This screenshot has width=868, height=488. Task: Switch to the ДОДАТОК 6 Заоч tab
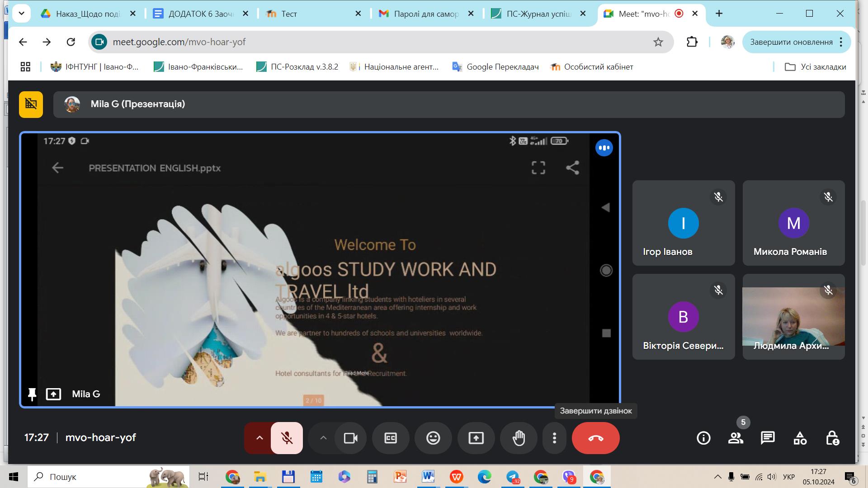point(201,14)
